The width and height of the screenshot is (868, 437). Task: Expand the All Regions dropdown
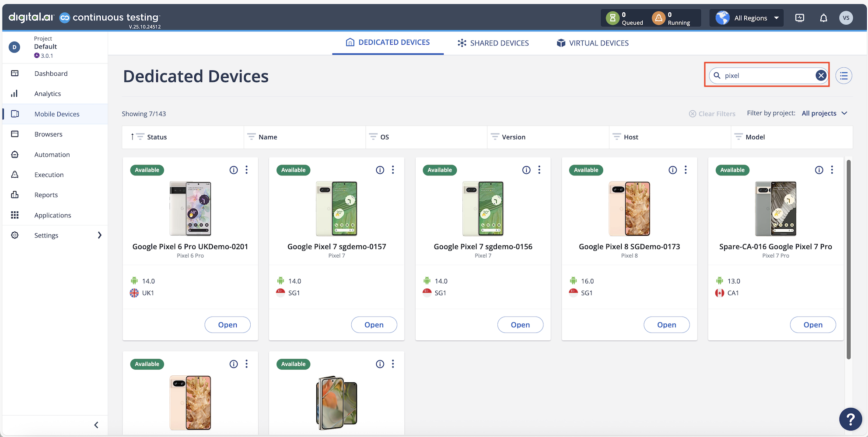click(x=748, y=18)
